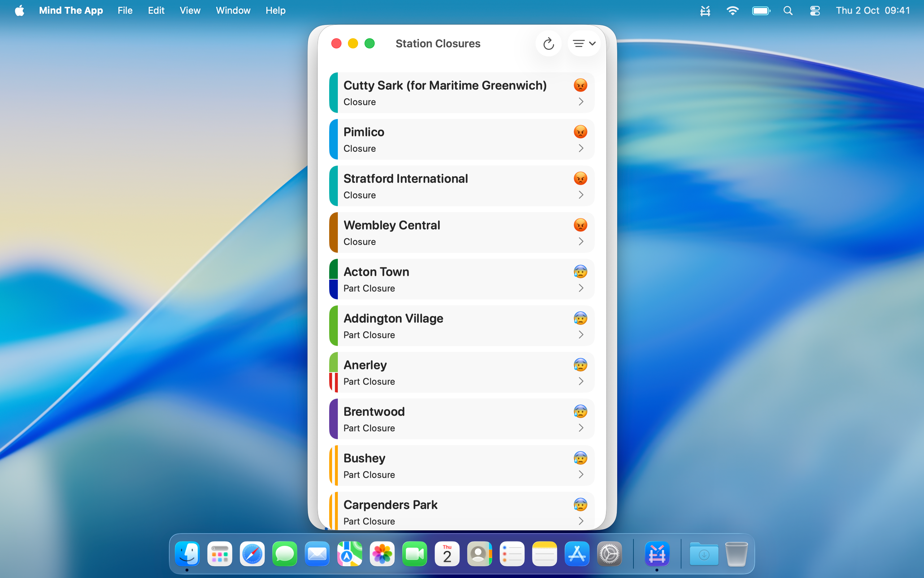
Task: Select the Bushey station name
Action: pos(364,458)
